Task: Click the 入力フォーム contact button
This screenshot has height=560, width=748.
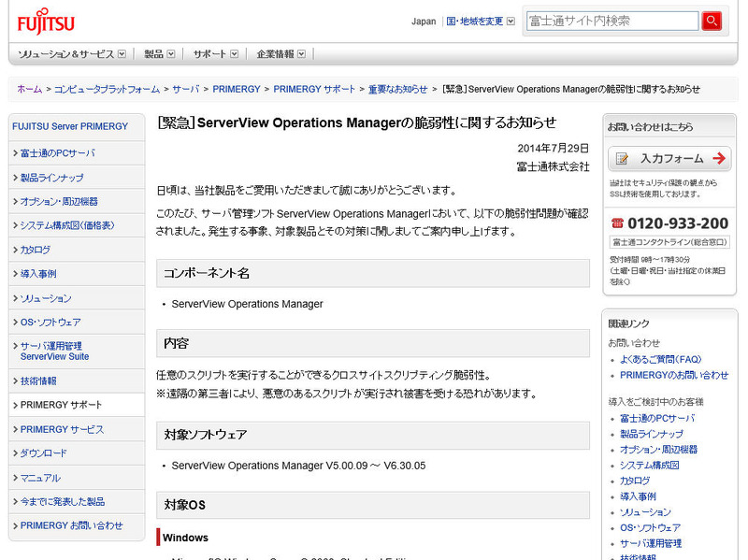Action: (x=669, y=158)
